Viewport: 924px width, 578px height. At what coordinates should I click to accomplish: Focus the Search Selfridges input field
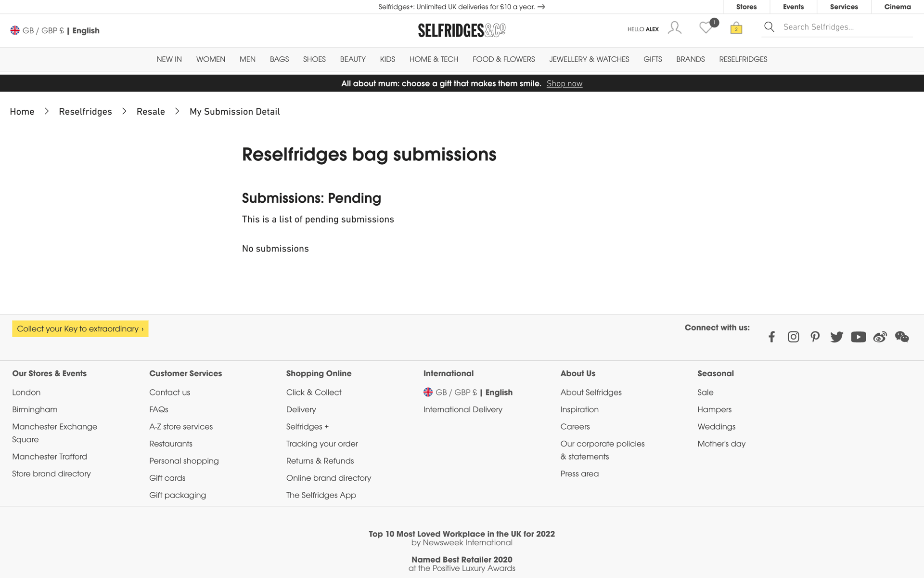(x=847, y=27)
